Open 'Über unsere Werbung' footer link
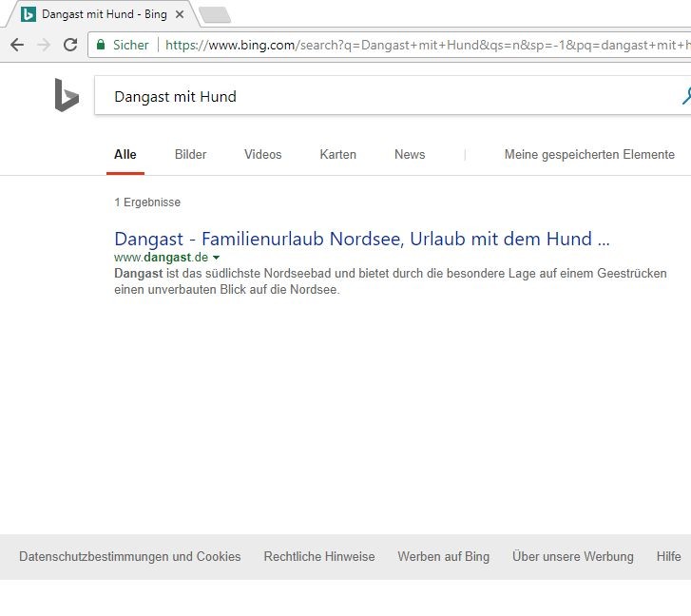This screenshot has width=691, height=616. 573,556
